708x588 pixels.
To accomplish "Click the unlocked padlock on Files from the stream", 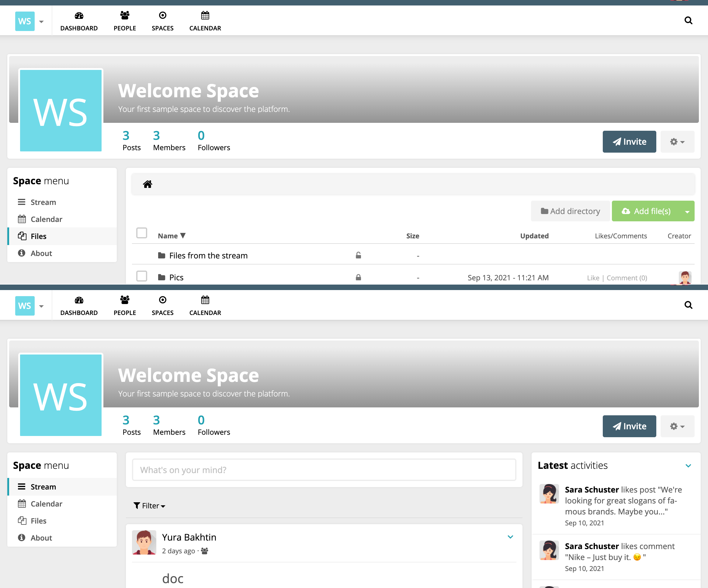I will pyautogui.click(x=358, y=255).
